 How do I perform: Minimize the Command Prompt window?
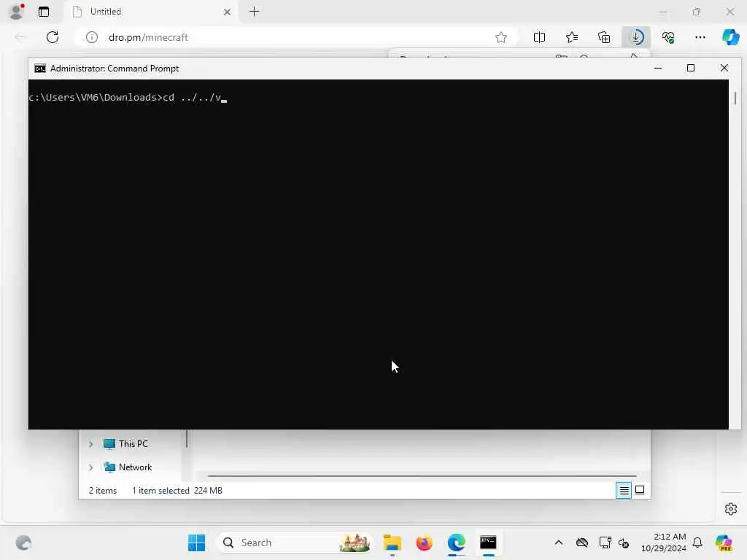tap(658, 68)
